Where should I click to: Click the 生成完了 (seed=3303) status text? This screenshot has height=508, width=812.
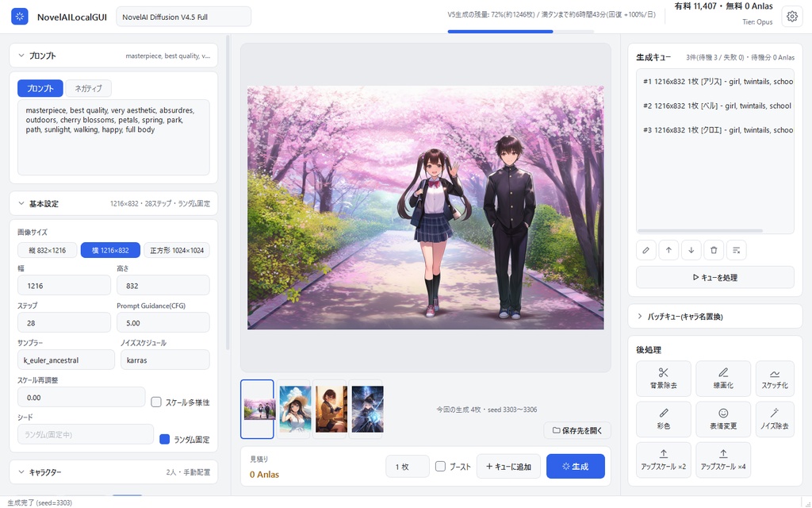pyautogui.click(x=40, y=502)
